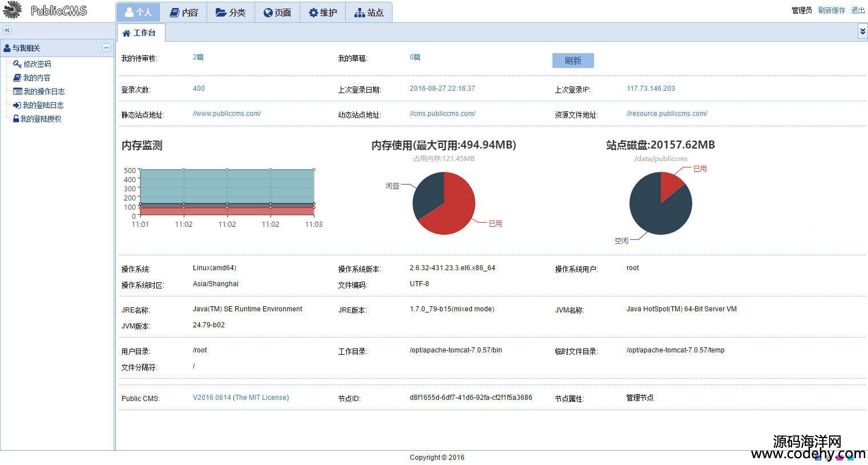Click Java HotSpot(TM) 64-Bit Server VM value
868x465 pixels.
pyautogui.click(x=681, y=309)
